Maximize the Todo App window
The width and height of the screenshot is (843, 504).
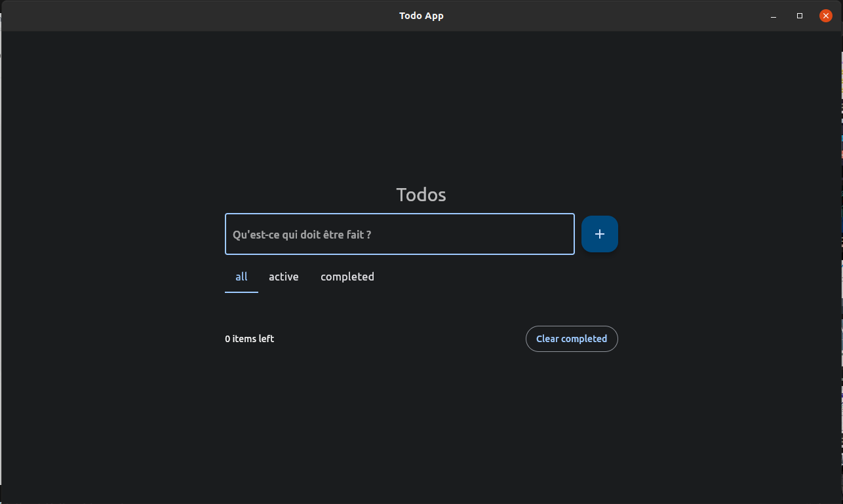click(x=800, y=16)
